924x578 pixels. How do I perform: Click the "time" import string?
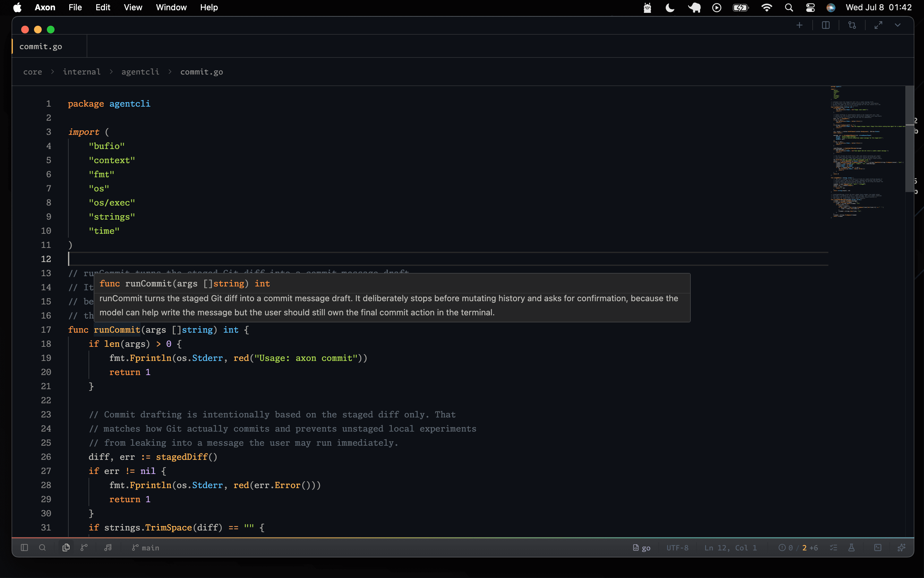(x=104, y=231)
